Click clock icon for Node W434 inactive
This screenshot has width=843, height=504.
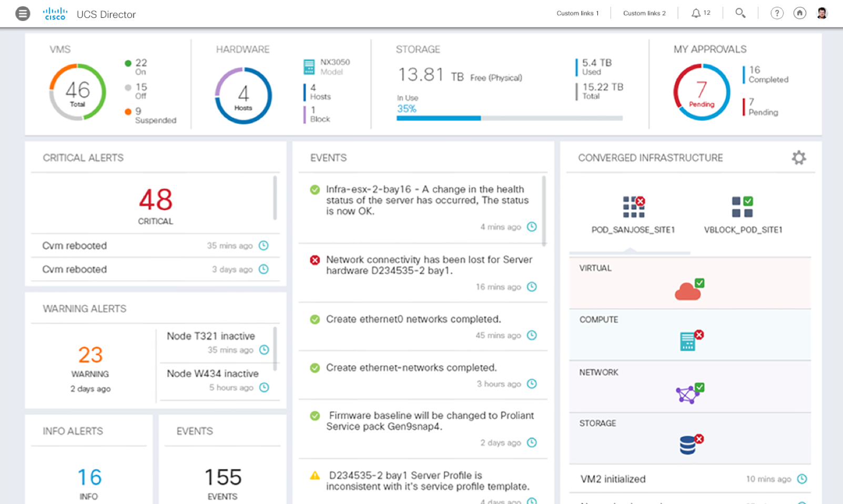(264, 387)
